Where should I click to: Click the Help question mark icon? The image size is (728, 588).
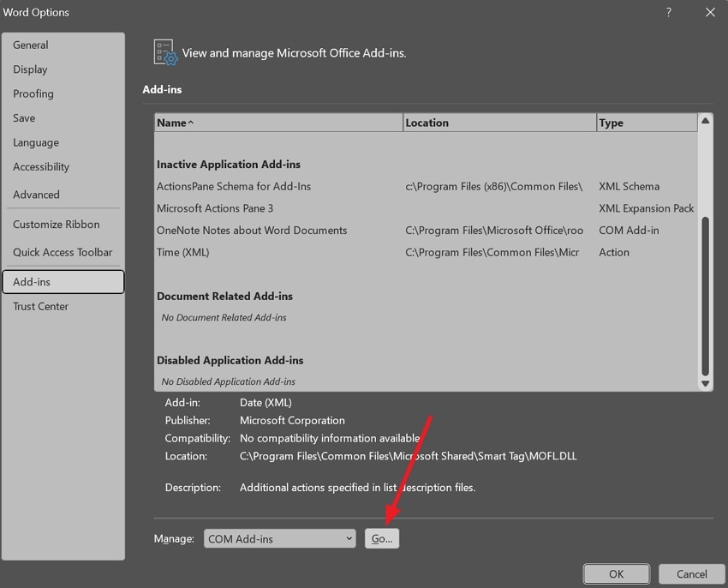[669, 12]
